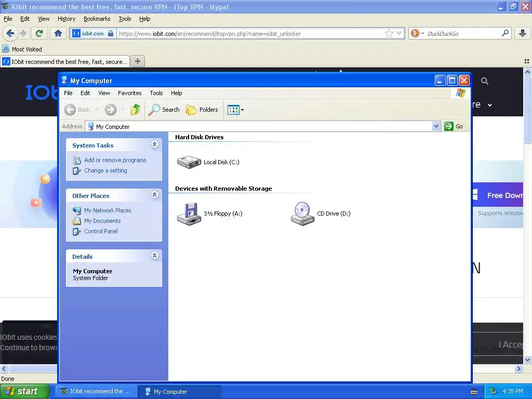Viewport: 532px width, 399px height.
Task: Click the browser Forward arrow in Mypal
Action: click(x=23, y=33)
